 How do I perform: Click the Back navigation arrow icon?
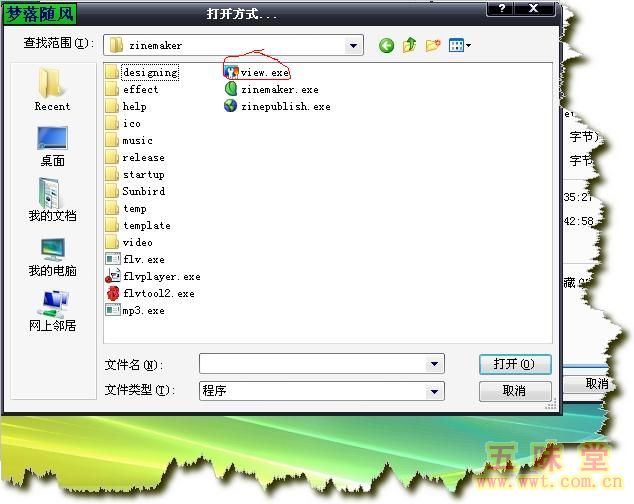coord(386,45)
